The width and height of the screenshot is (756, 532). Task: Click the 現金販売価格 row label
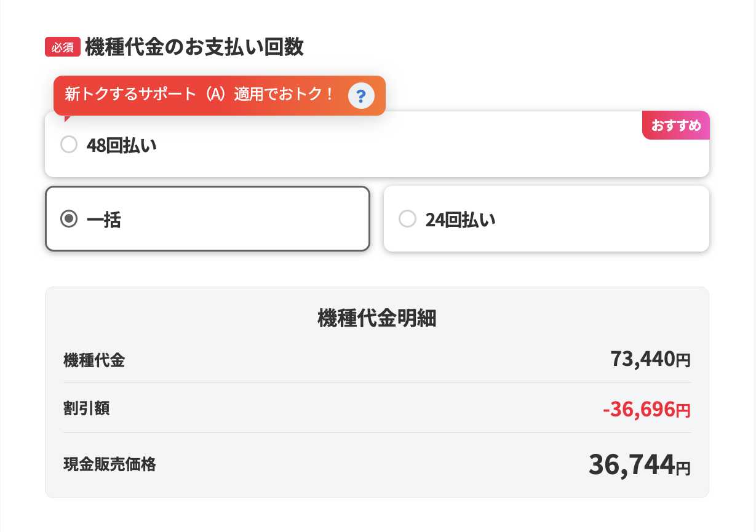pyautogui.click(x=109, y=464)
